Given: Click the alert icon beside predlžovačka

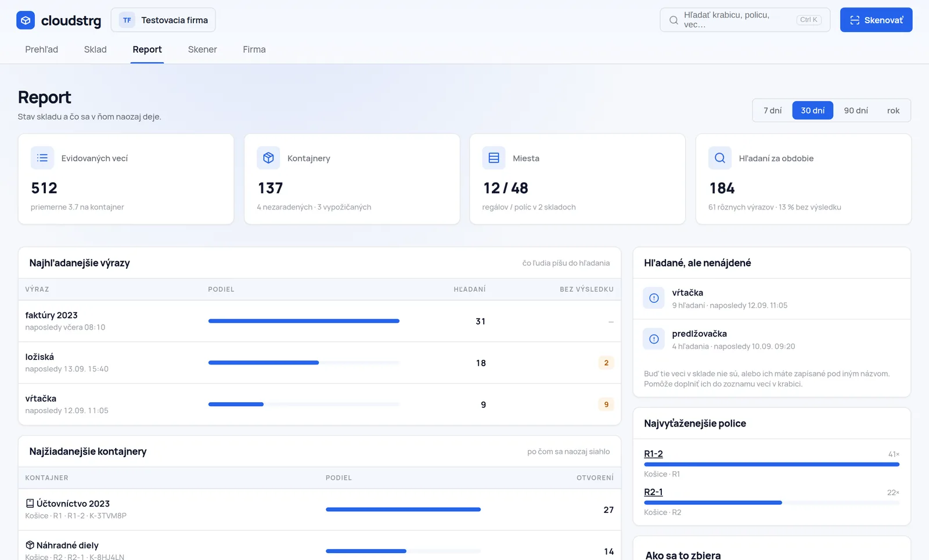Looking at the screenshot, I should pyautogui.click(x=654, y=339).
